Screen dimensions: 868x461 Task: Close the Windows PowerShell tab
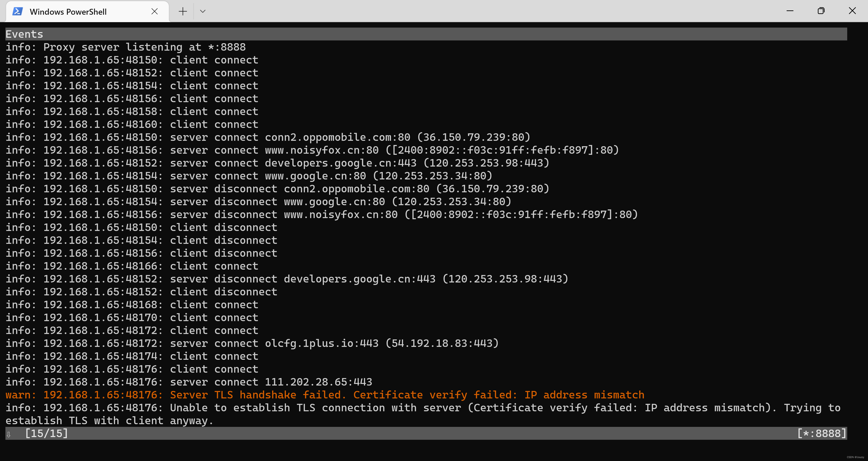[x=155, y=11]
